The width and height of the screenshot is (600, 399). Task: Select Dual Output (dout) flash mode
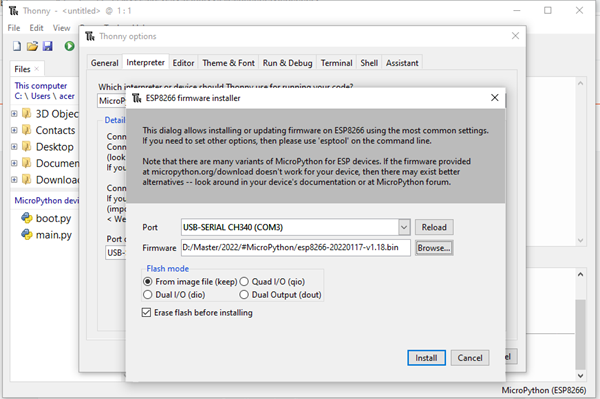(244, 295)
